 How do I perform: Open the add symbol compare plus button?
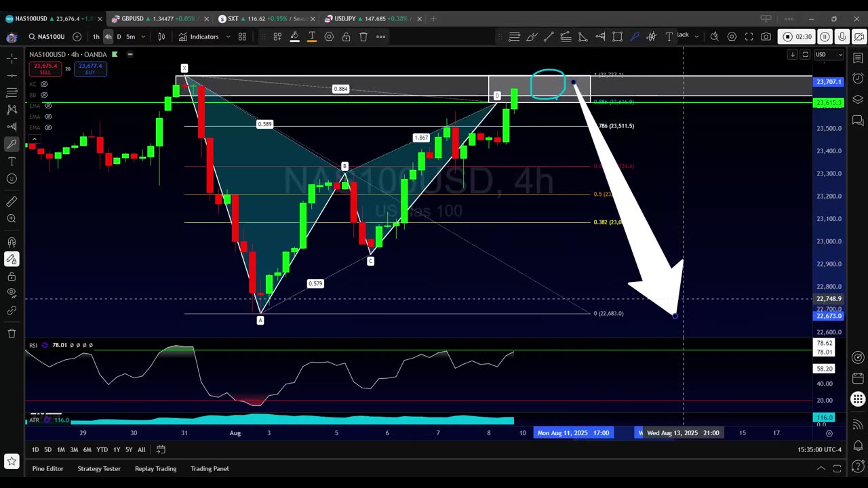click(x=77, y=37)
